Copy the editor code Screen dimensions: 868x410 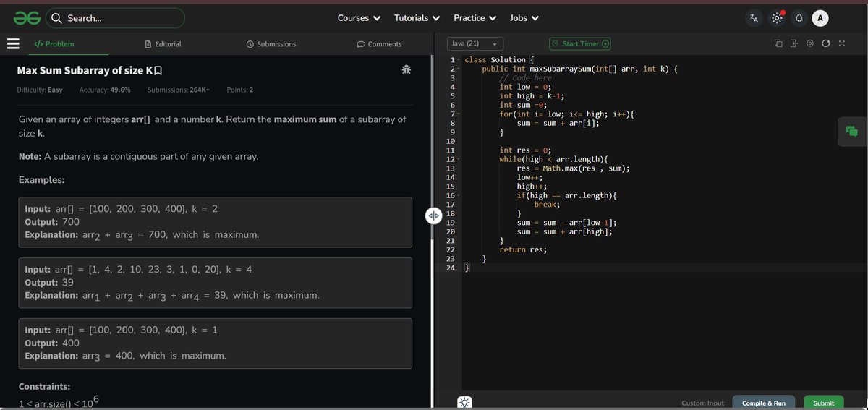tap(779, 44)
